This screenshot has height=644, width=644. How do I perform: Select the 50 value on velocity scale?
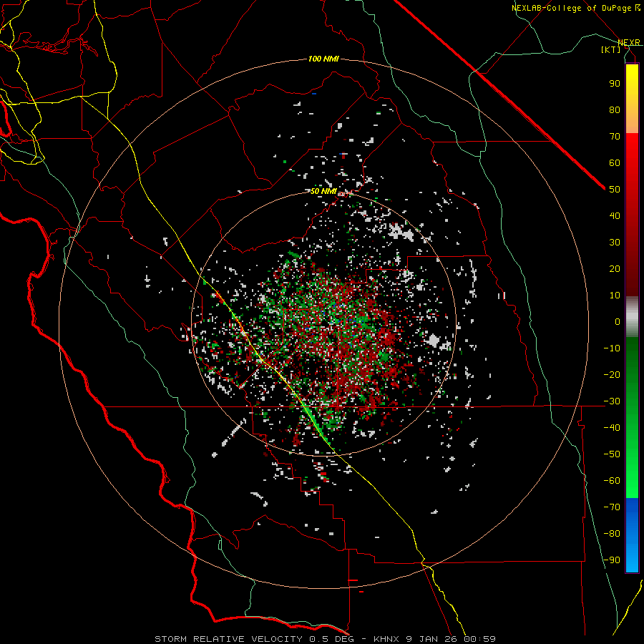click(615, 190)
